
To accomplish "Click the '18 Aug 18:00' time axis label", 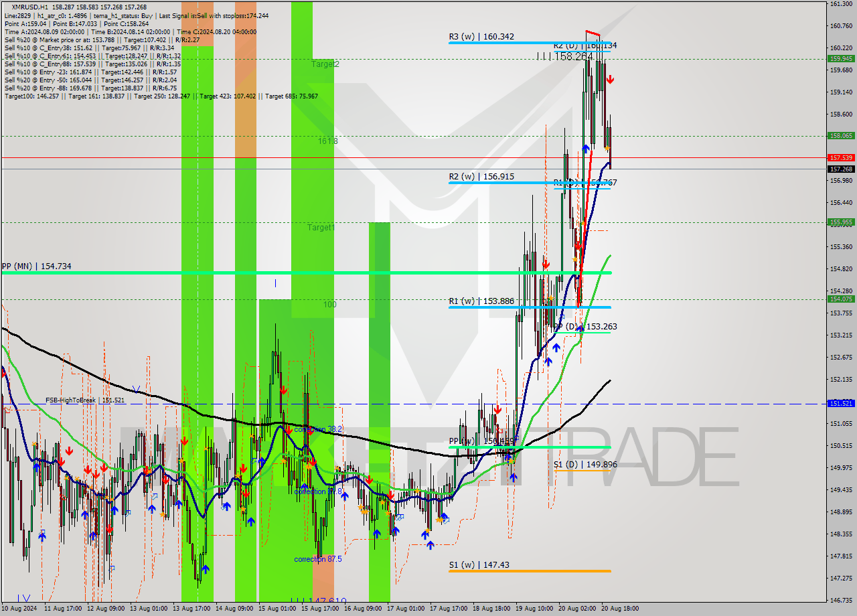I will click(491, 609).
